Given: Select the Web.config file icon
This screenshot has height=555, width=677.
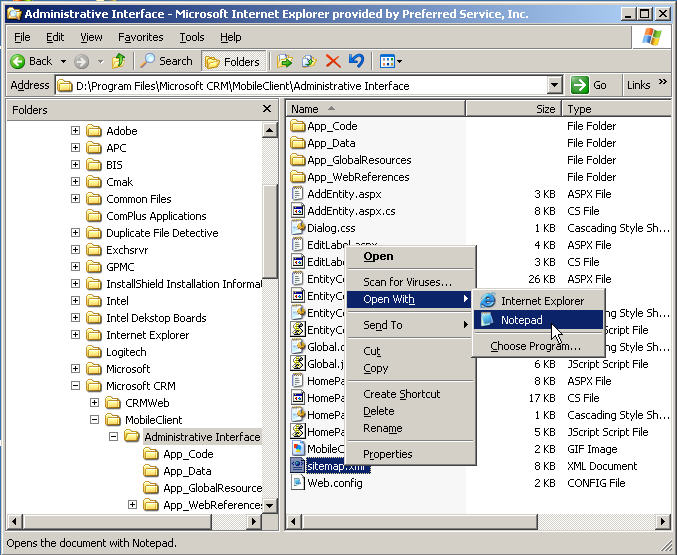Looking at the screenshot, I should point(298,483).
